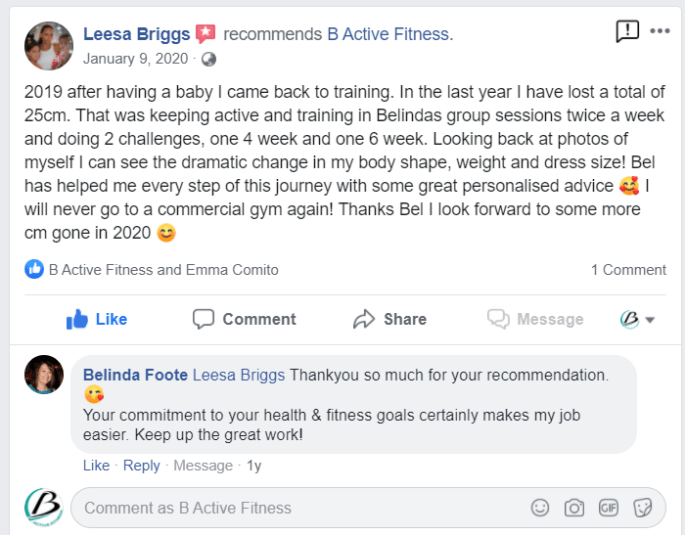Click the report post flag icon
685x535 pixels.
pyautogui.click(x=627, y=31)
